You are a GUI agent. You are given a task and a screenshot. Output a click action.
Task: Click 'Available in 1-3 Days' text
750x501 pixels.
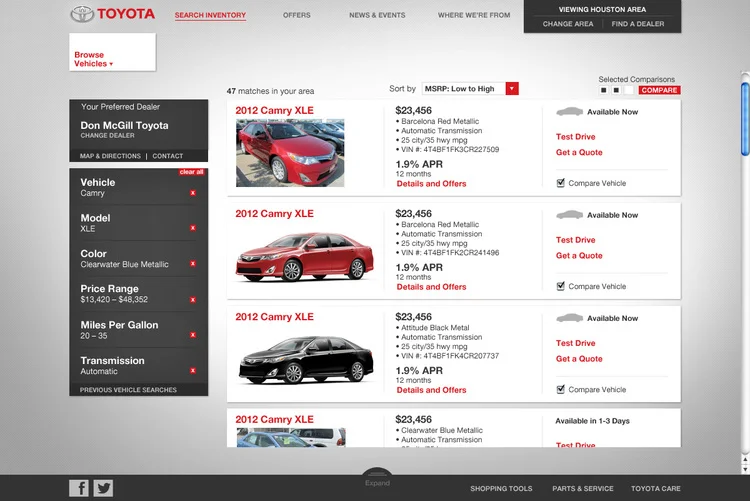tap(592, 421)
